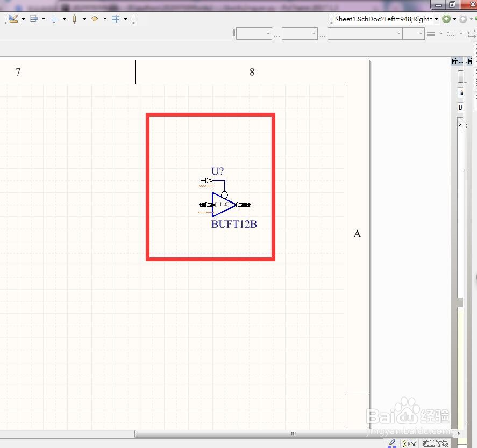This screenshot has width=477, height=448.
Task: Open the drawing utility tools icon
Action: click(x=13, y=19)
